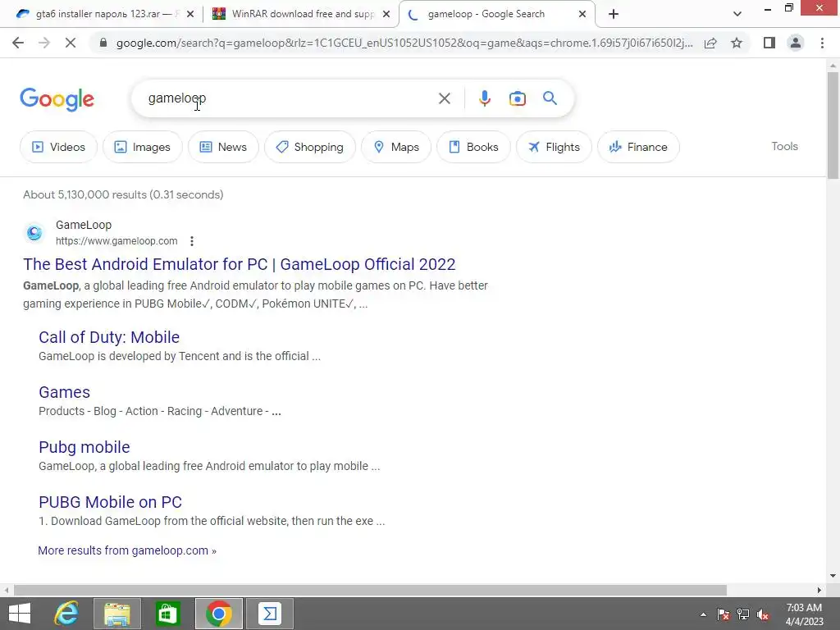The width and height of the screenshot is (840, 630).
Task: Open Flights search filter
Action: [554, 147]
